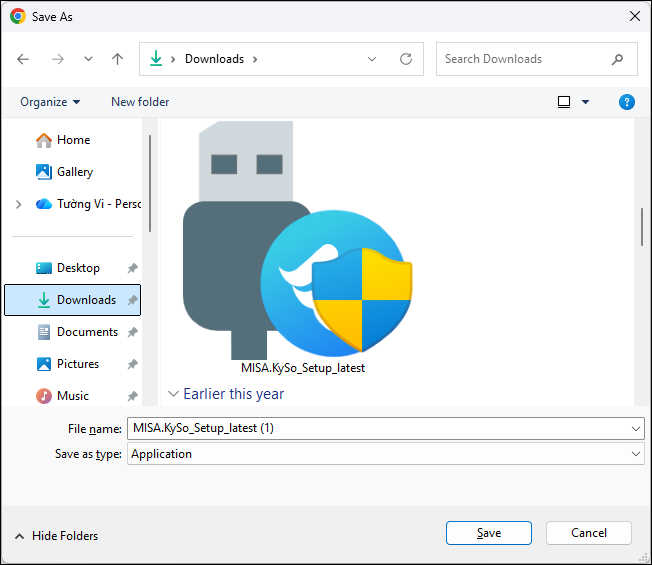The width and height of the screenshot is (652, 565).
Task: Select Tường Vi - Personal OneDrive
Action: [x=88, y=204]
